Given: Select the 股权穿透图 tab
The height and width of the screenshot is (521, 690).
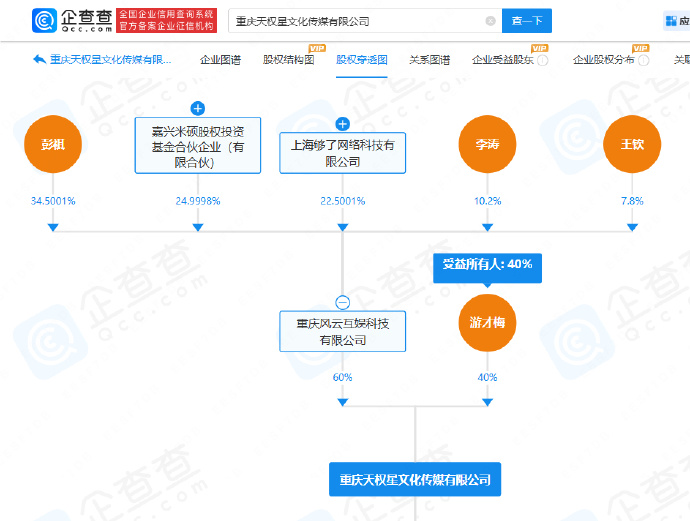Looking at the screenshot, I should click(x=362, y=60).
